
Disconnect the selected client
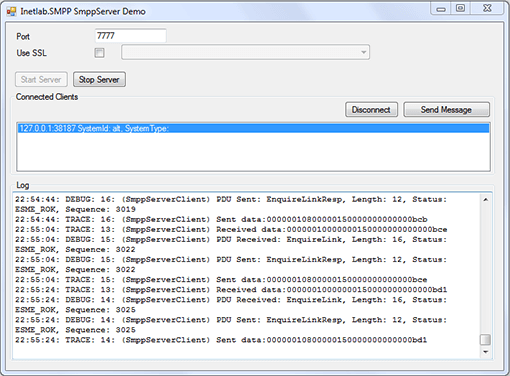[x=371, y=110]
